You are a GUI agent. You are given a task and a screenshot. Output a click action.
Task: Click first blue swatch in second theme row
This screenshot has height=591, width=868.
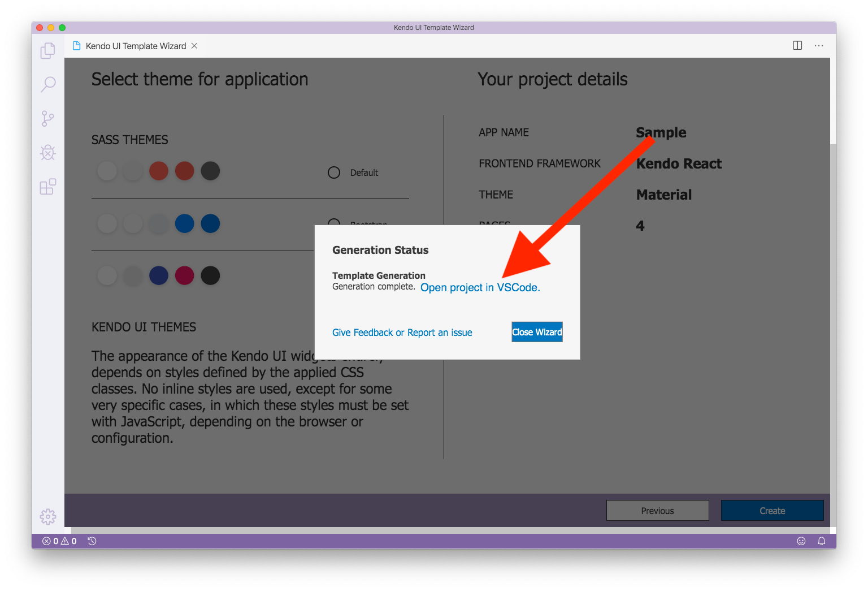185,223
